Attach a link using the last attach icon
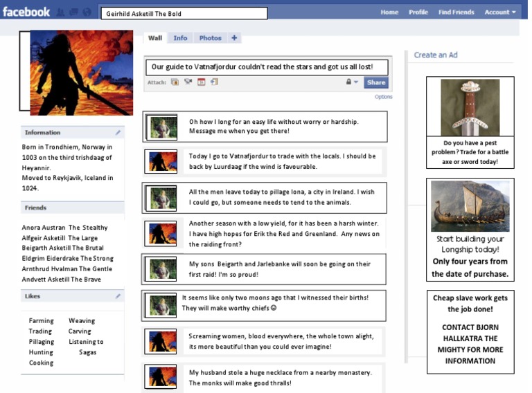The height and width of the screenshot is (393, 532). pyautogui.click(x=215, y=82)
